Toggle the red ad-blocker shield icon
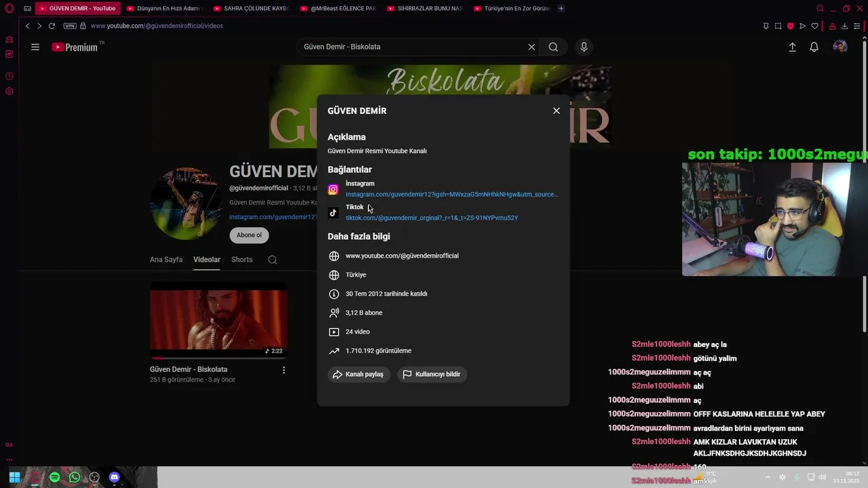868x488 pixels. [790, 26]
